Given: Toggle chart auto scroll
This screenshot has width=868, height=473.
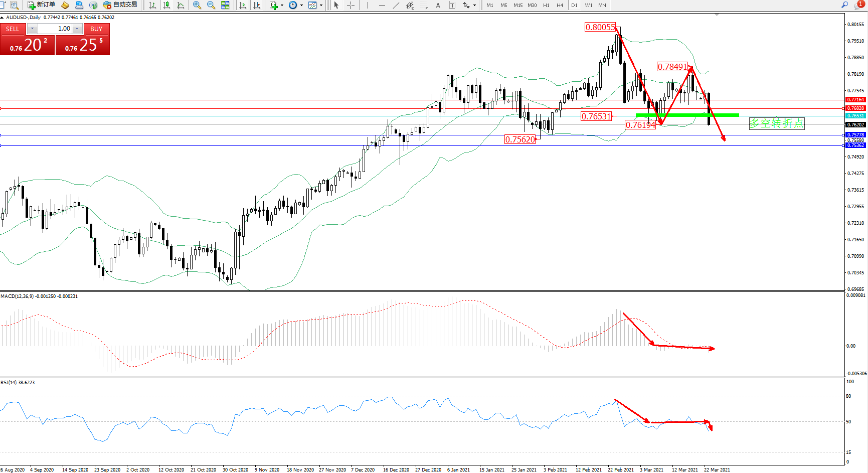Looking at the screenshot, I should coord(243,5).
